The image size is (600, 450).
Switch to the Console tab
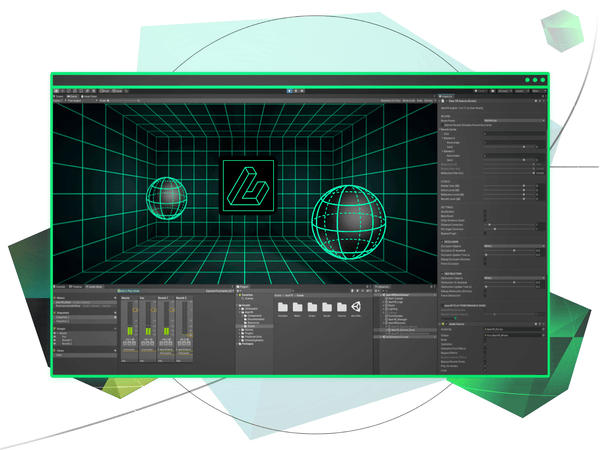[x=60, y=287]
